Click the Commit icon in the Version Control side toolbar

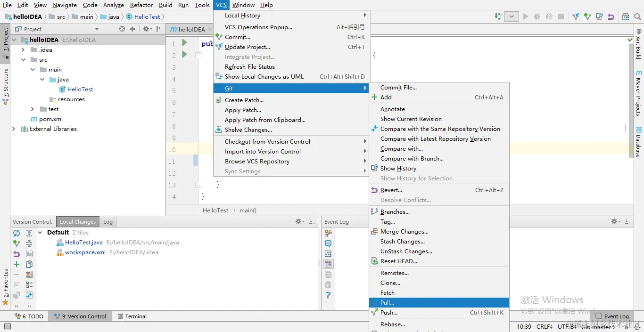[x=17, y=243]
